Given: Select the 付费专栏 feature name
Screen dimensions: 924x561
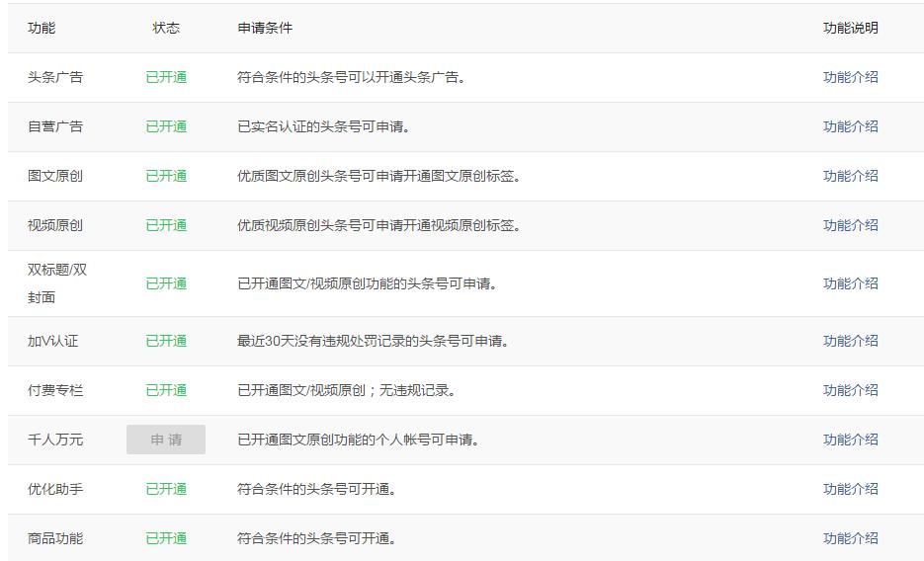Looking at the screenshot, I should coord(55,390).
